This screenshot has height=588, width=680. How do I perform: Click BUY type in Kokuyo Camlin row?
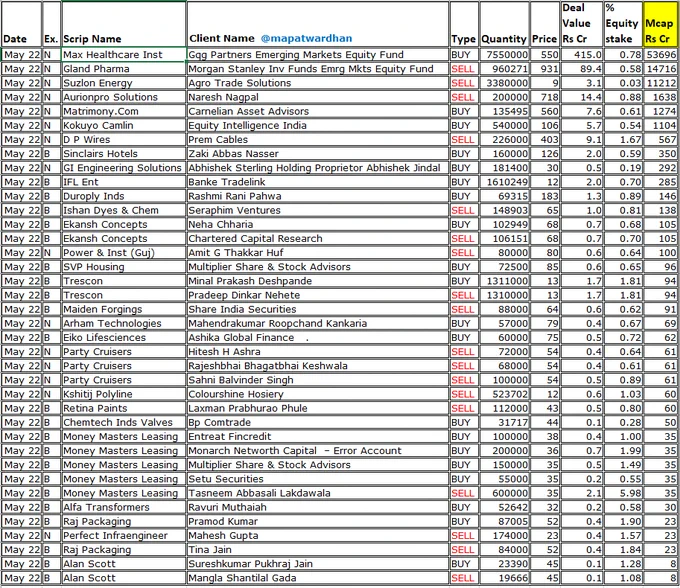point(464,125)
